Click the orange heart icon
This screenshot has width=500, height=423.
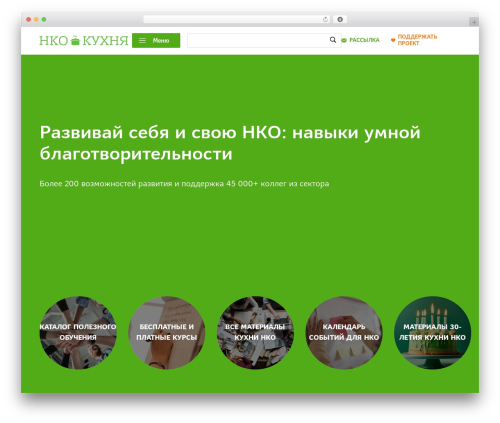coord(393,40)
